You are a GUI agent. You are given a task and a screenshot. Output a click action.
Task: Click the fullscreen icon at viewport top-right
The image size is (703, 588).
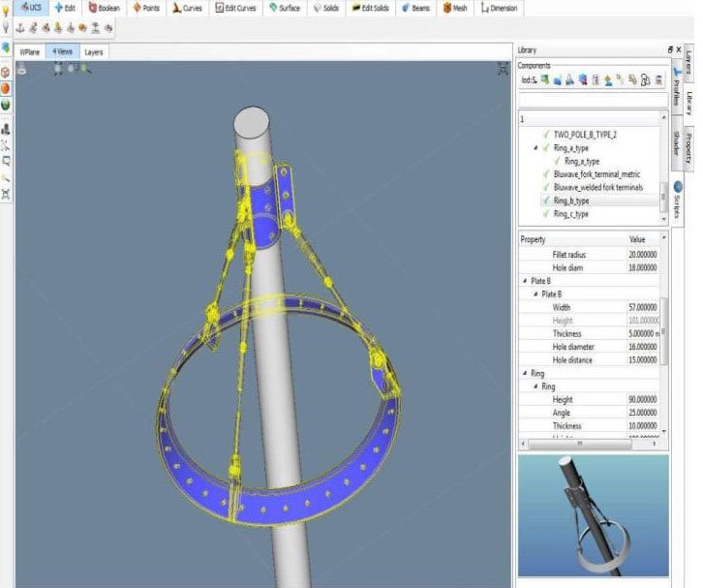tap(502, 68)
